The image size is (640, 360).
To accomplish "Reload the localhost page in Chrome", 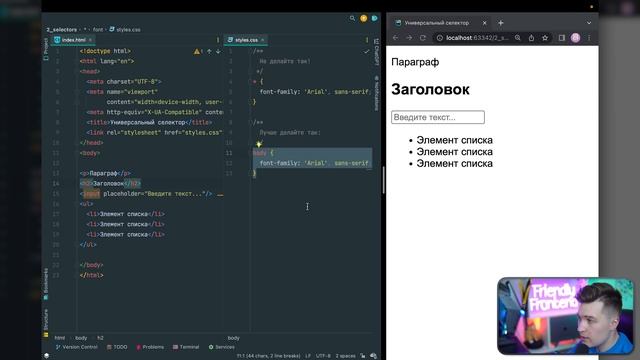I will pyautogui.click(x=423, y=38).
